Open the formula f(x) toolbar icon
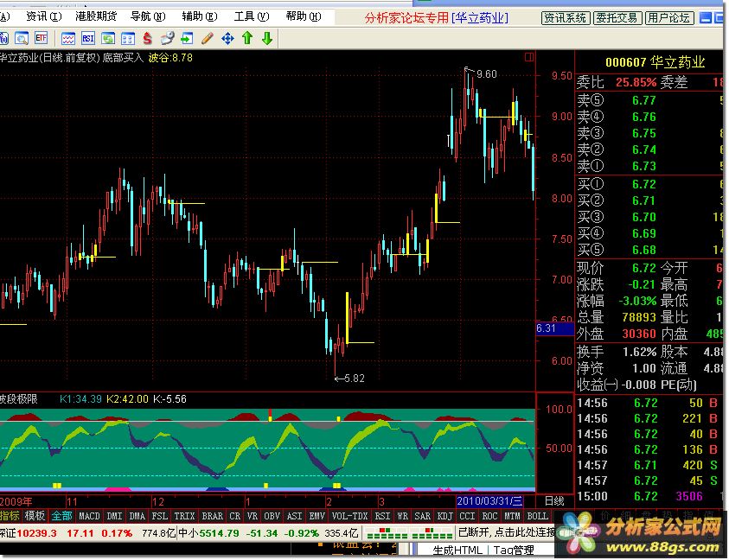This screenshot has height=560, width=729. pos(3,39)
